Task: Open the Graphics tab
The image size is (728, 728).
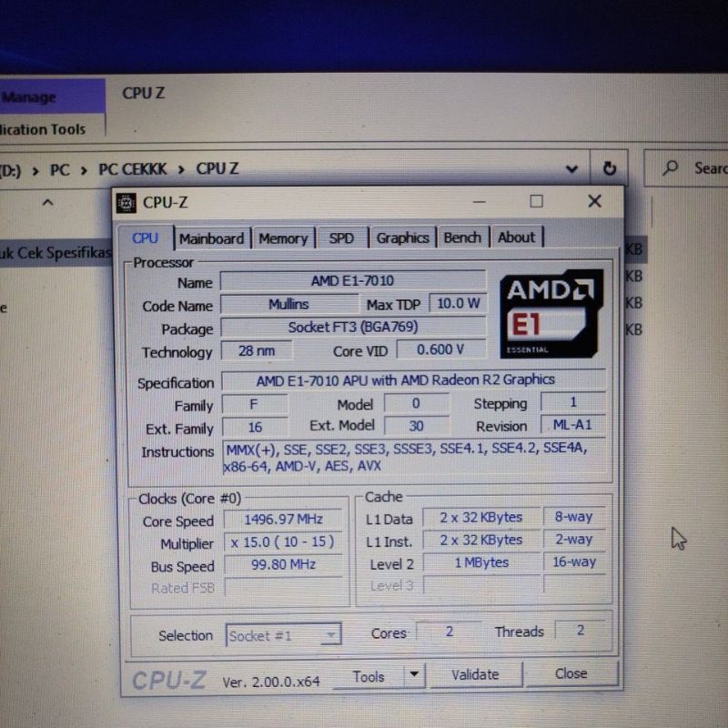Action: 402,238
